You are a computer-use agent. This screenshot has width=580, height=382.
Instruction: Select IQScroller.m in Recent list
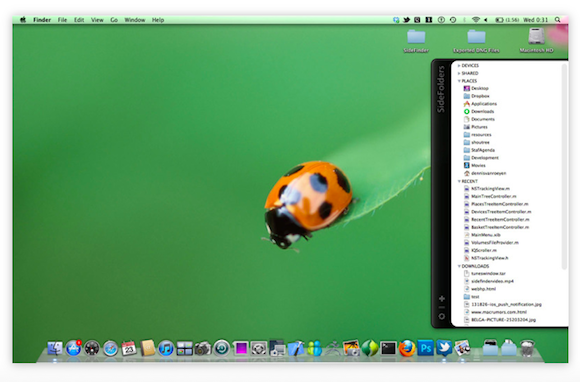pyautogui.click(x=480, y=250)
